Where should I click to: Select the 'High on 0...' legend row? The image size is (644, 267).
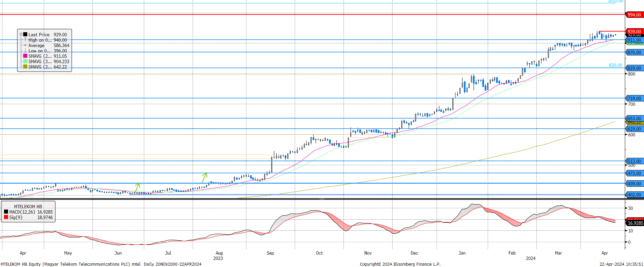45,40
